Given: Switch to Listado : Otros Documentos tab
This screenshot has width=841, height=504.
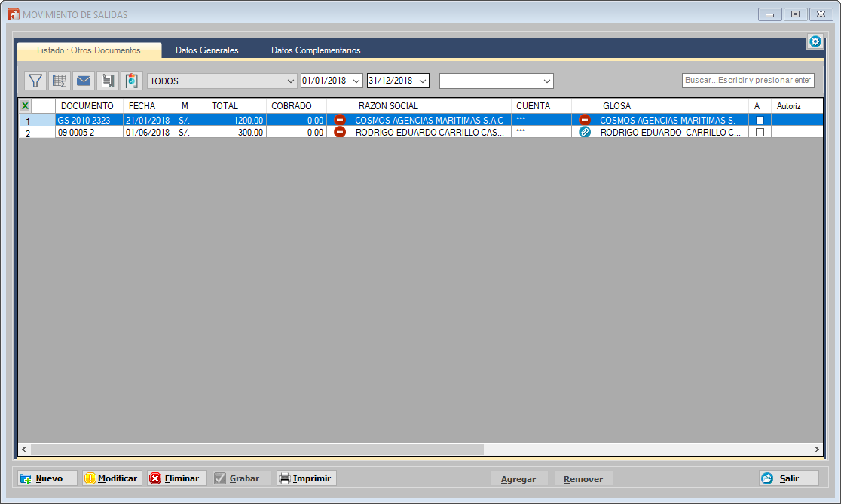Looking at the screenshot, I should click(x=89, y=50).
